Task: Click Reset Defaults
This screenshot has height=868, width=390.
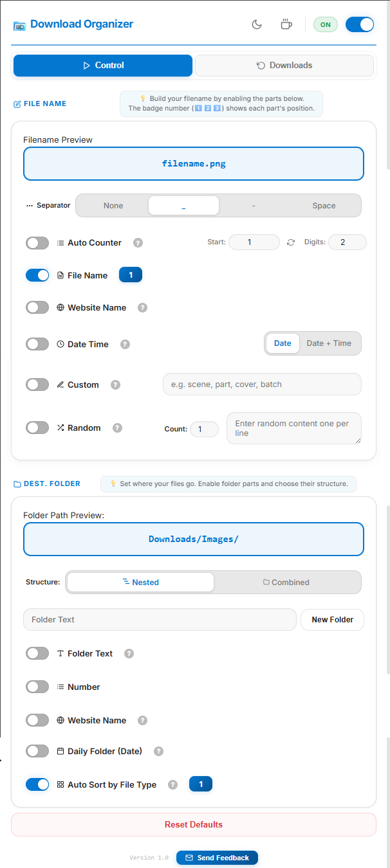Action: point(193,824)
